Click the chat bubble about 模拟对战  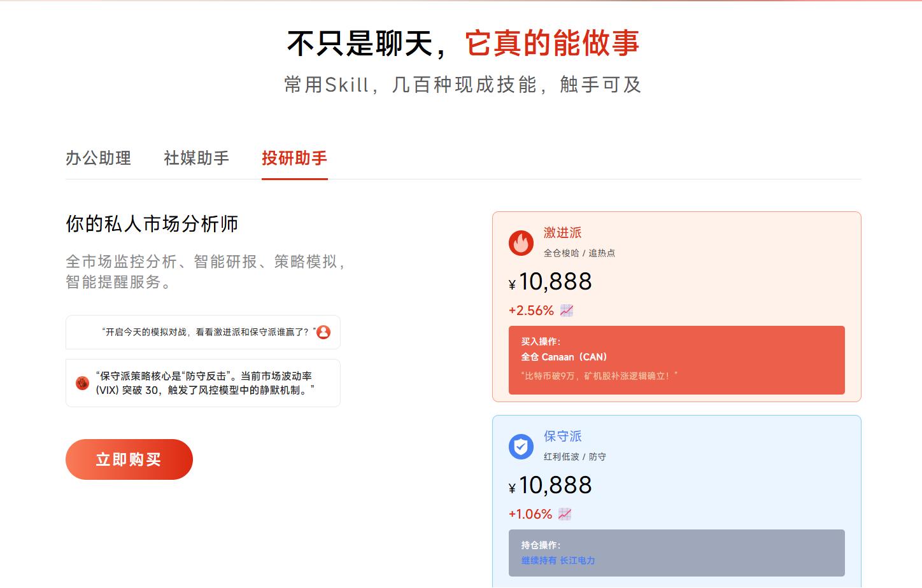(x=202, y=332)
